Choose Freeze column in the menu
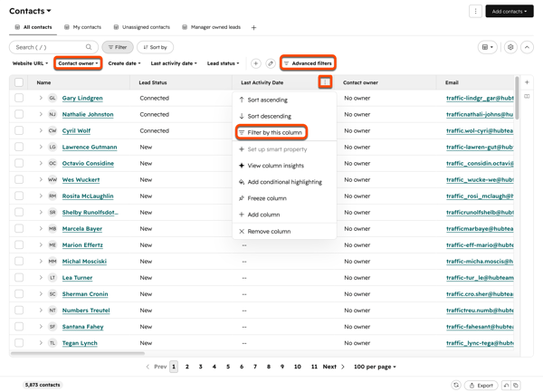The width and height of the screenshot is (543, 392). (x=284, y=198)
